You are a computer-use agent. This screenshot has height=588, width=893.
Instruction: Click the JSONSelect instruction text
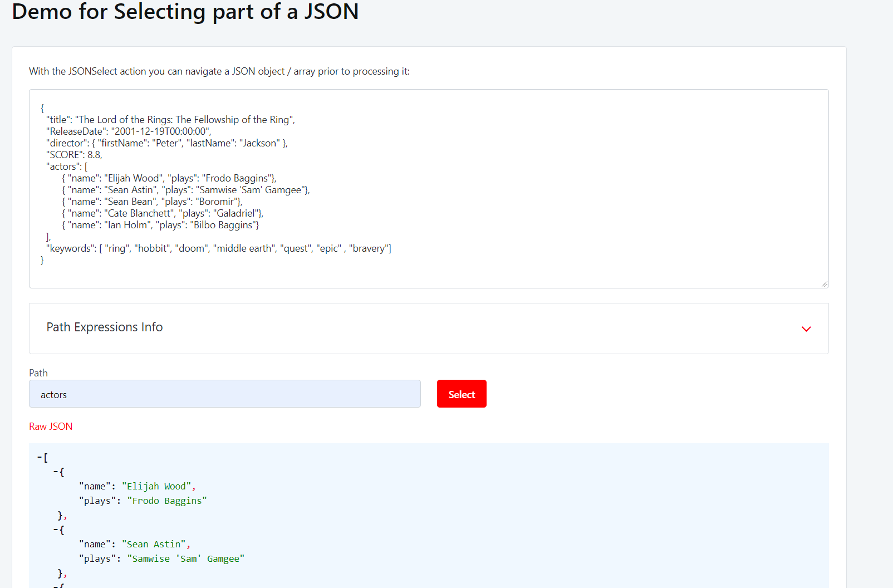click(219, 71)
